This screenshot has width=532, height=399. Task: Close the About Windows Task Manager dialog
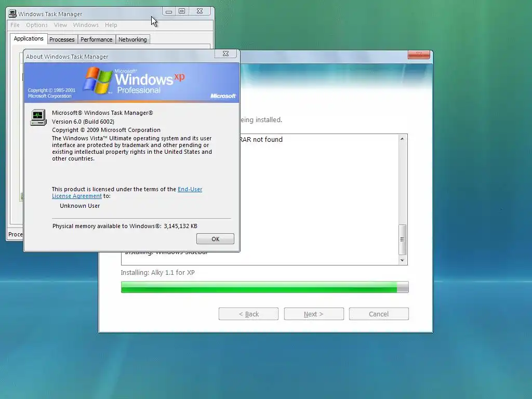(225, 54)
